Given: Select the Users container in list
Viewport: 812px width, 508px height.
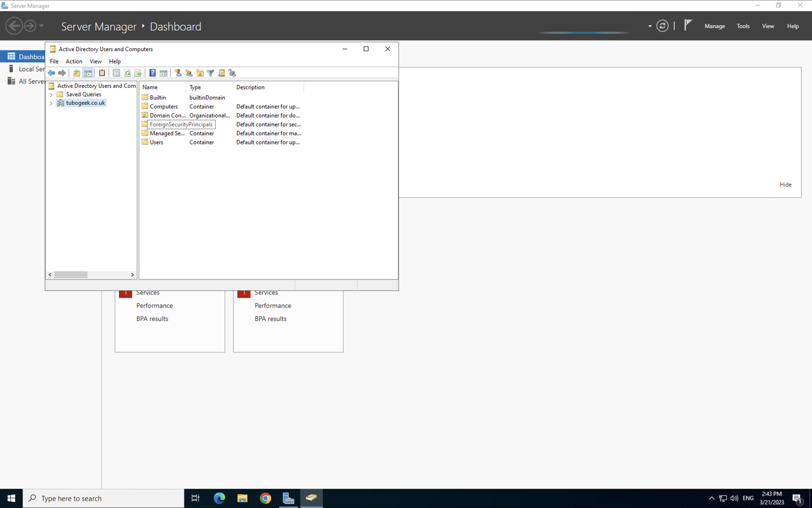Looking at the screenshot, I should pyautogui.click(x=156, y=142).
